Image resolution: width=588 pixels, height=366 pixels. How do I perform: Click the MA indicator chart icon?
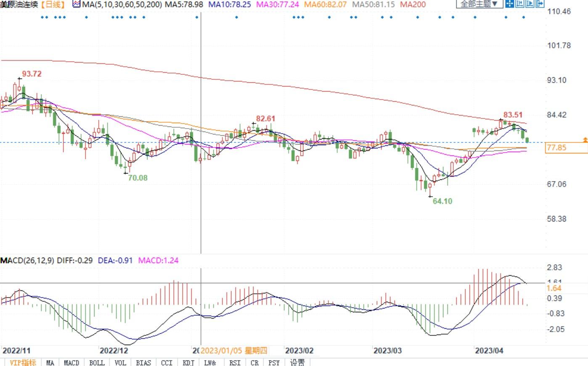tap(76, 5)
